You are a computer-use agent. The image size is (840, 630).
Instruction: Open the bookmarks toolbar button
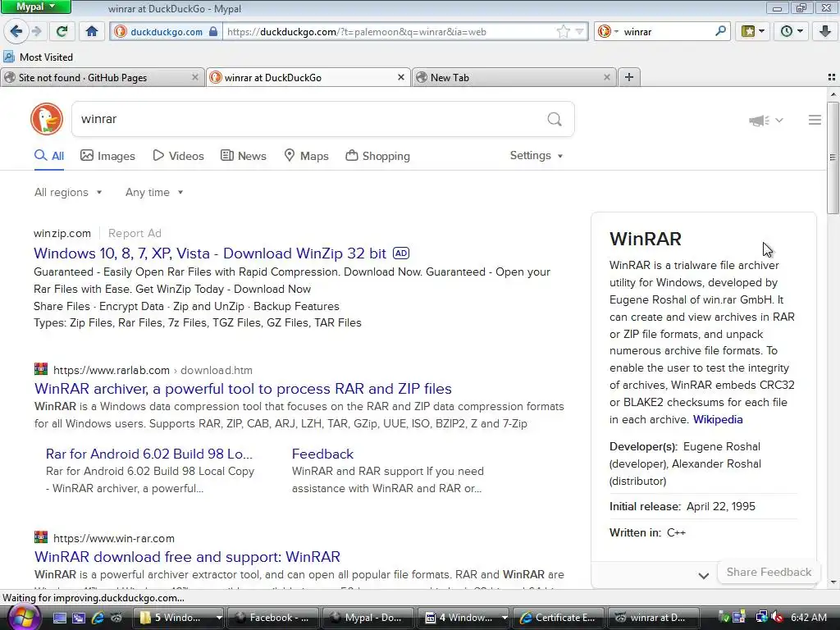pyautogui.click(x=753, y=31)
